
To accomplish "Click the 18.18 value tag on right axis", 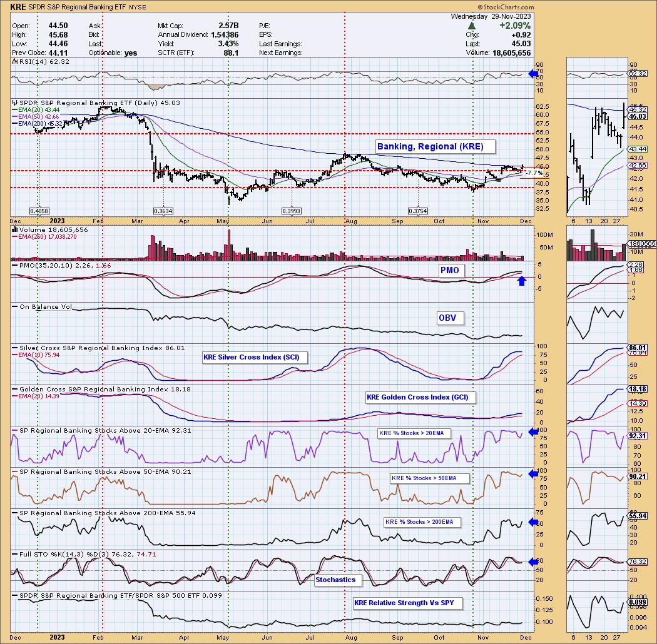I will (638, 389).
